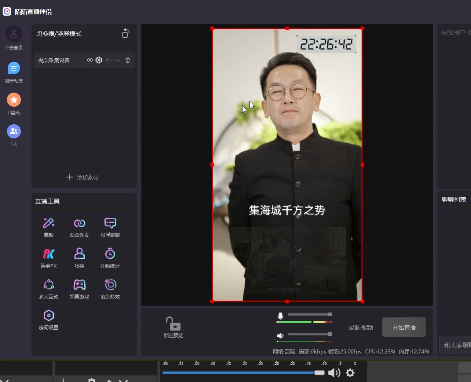Open the concentric circles effects tool
Image resolution: width=471 pixels, height=382 pixels.
(x=110, y=284)
